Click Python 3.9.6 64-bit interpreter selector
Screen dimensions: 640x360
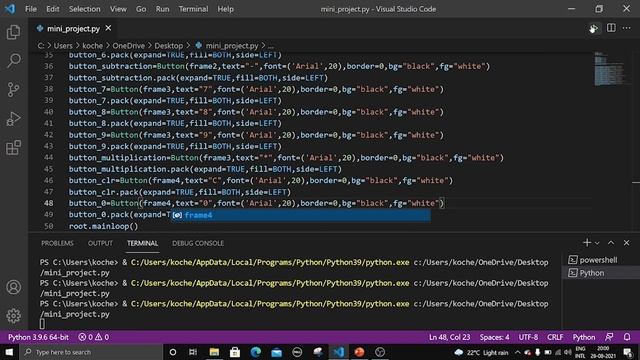[x=38, y=337]
